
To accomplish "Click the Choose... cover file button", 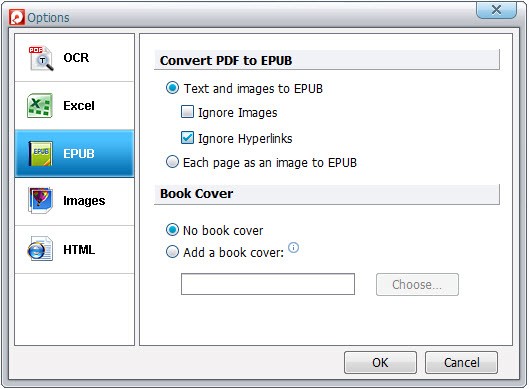I will coord(417,284).
